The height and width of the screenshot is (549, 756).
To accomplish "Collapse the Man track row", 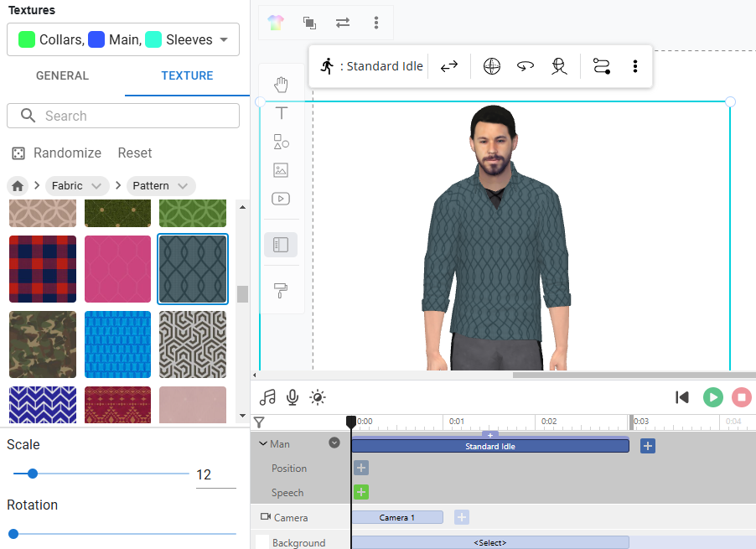I will tap(263, 443).
